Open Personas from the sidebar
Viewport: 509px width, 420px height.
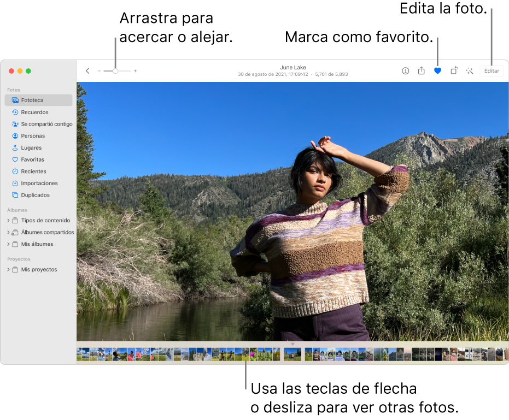(33, 135)
